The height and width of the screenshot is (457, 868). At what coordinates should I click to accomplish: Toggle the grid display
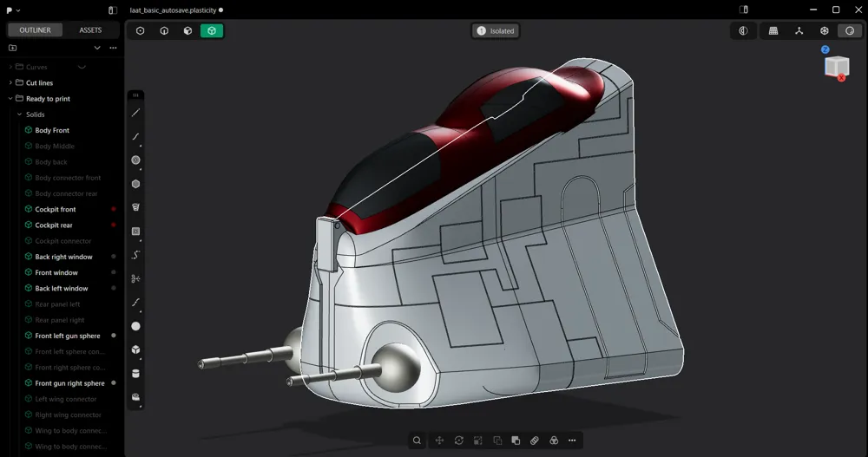tap(773, 31)
